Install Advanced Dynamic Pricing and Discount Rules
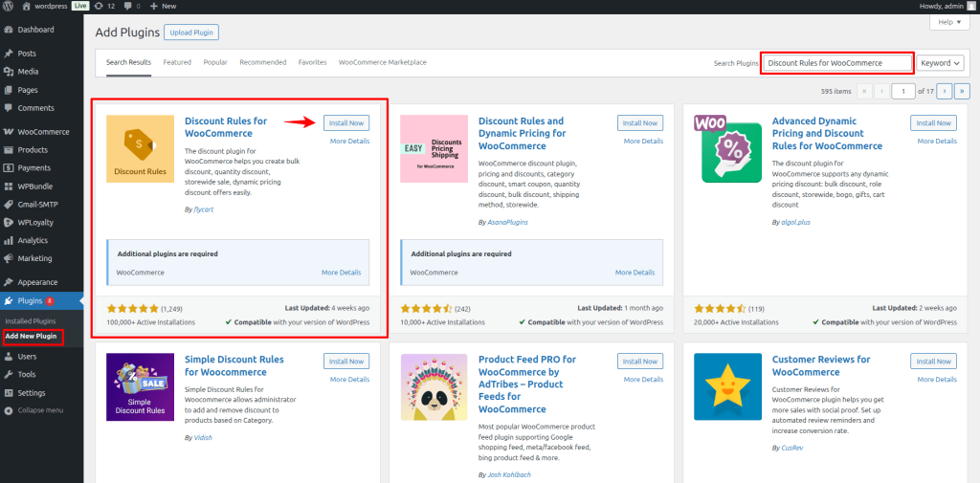Viewport: 980px width, 483px height. 934,123
